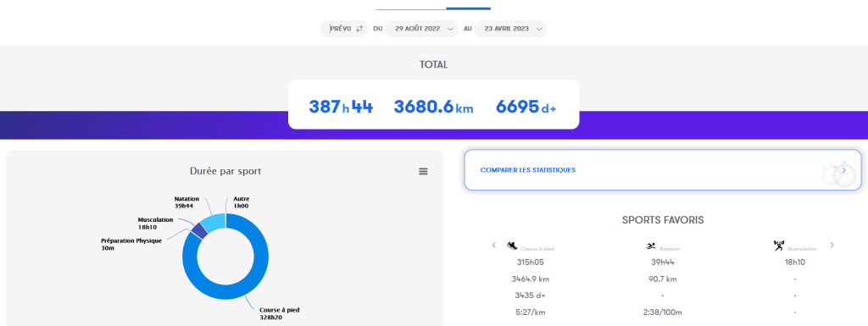Click the weightlifter Musculation icon

pyautogui.click(x=779, y=246)
